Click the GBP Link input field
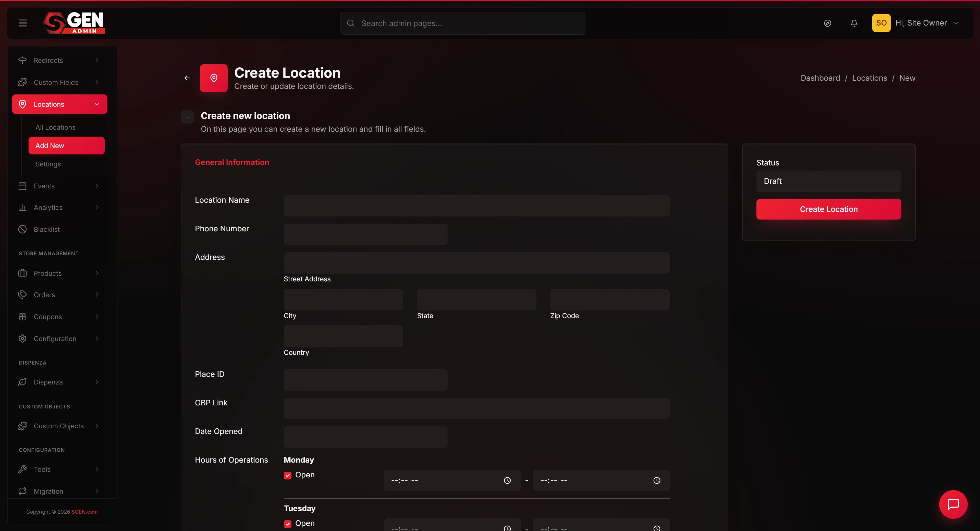Viewport: 980px width, 531px height. (x=476, y=408)
